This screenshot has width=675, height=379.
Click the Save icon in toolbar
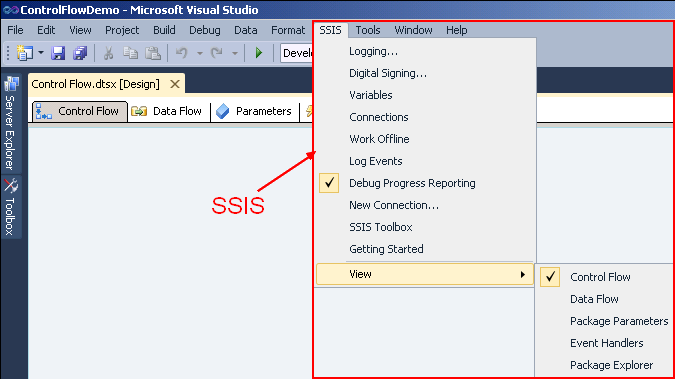point(58,53)
